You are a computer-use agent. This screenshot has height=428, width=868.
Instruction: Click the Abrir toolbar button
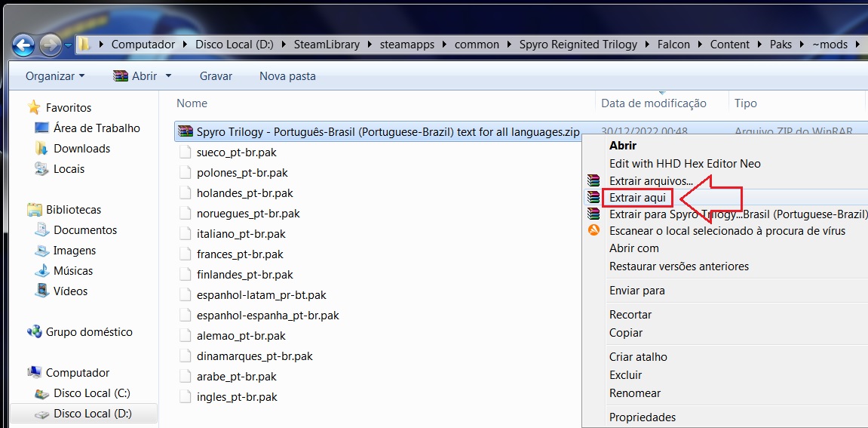coord(136,76)
